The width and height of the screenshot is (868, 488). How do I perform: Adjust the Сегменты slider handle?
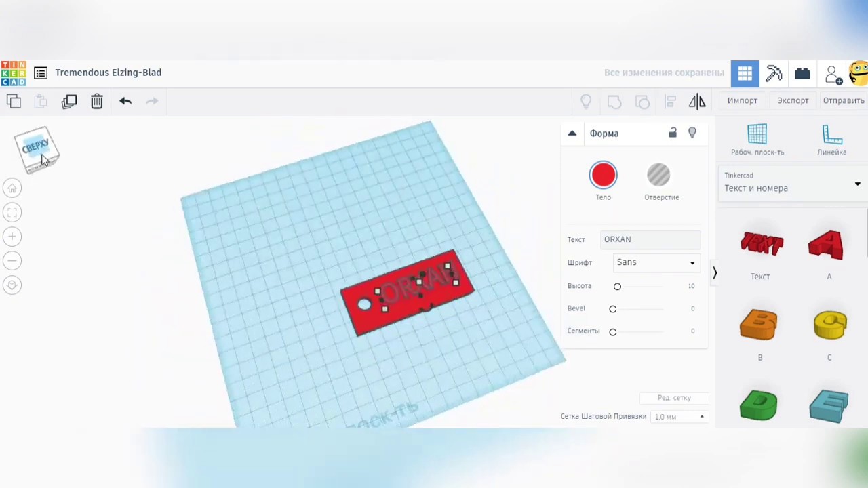coord(612,331)
